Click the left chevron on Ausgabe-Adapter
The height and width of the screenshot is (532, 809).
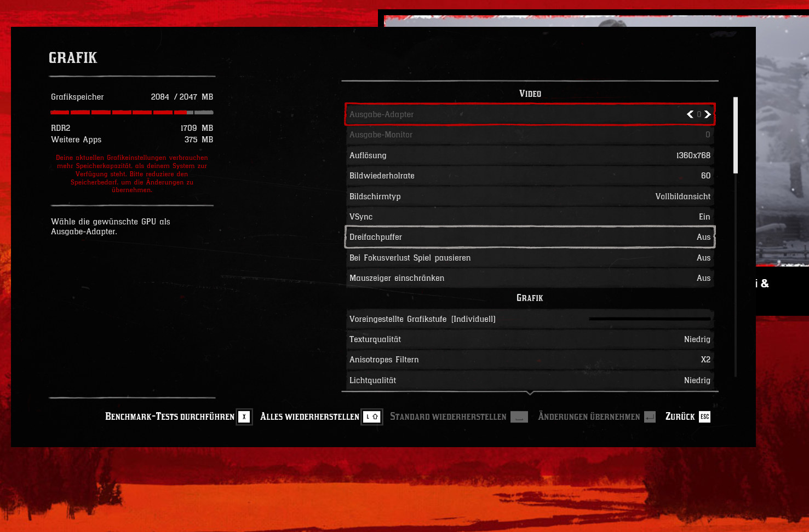(x=690, y=114)
